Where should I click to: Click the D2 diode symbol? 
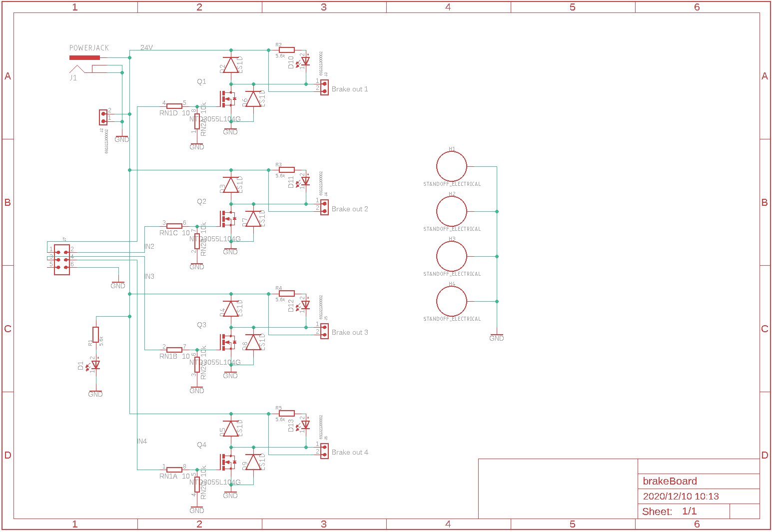[x=231, y=65]
